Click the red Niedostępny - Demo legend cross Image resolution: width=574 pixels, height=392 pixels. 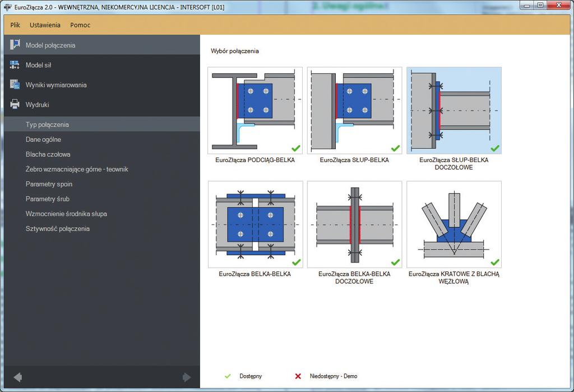click(x=298, y=376)
